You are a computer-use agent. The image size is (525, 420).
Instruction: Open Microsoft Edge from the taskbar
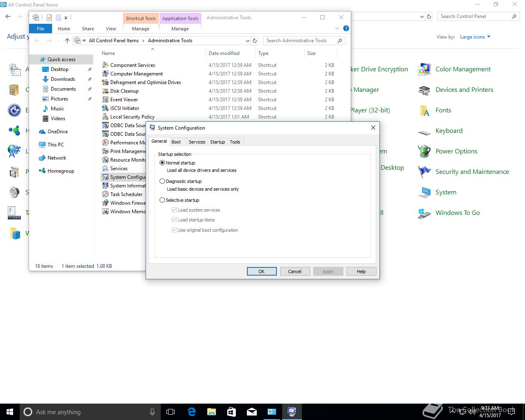point(192,412)
